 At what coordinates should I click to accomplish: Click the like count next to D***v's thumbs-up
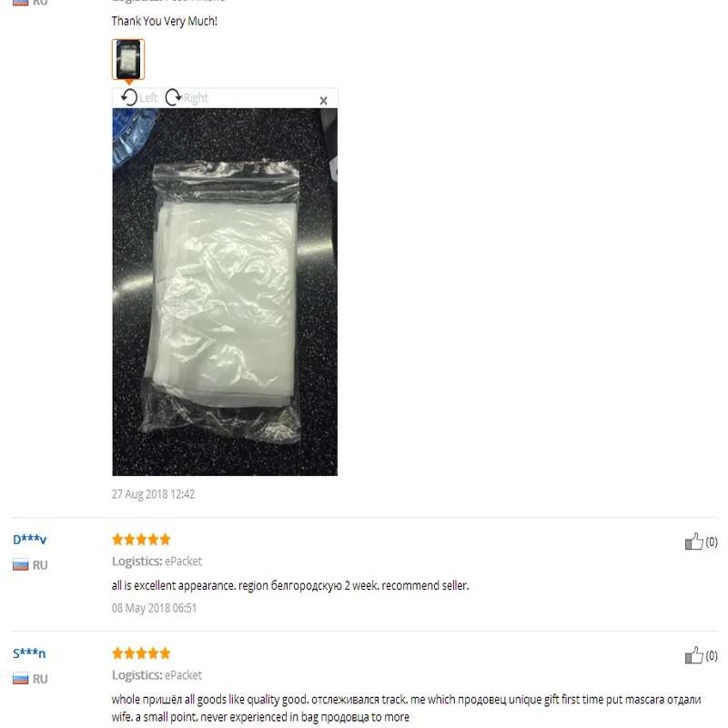pos(712,541)
